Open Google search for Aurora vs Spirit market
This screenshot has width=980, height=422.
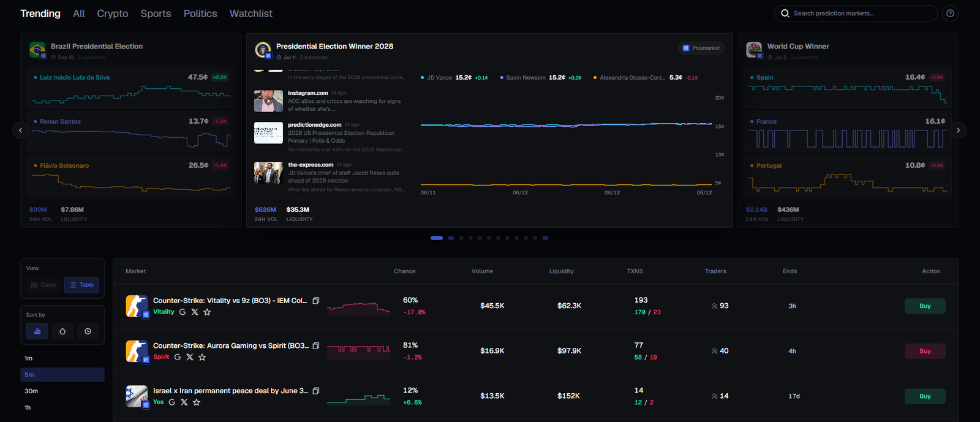click(x=178, y=357)
